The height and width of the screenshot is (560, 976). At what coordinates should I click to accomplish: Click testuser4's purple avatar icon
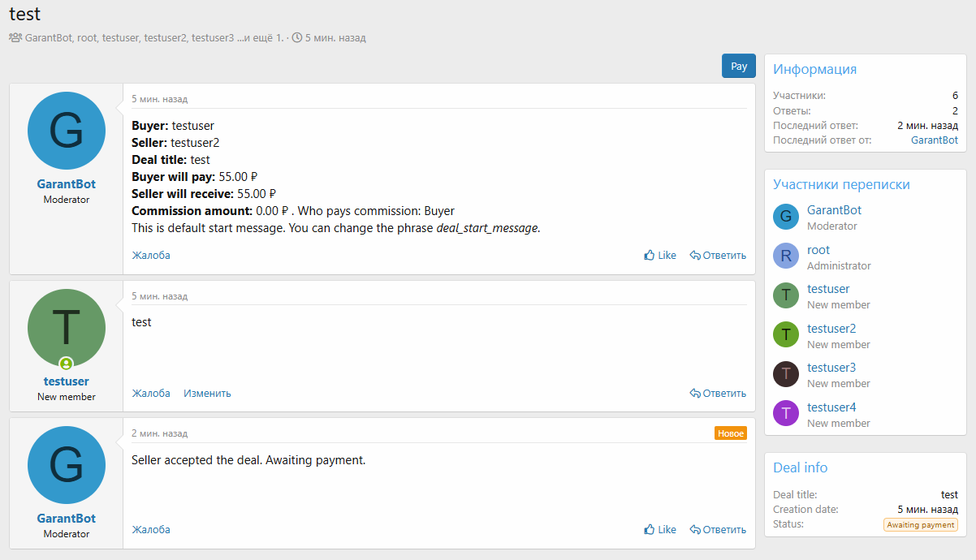pos(785,414)
